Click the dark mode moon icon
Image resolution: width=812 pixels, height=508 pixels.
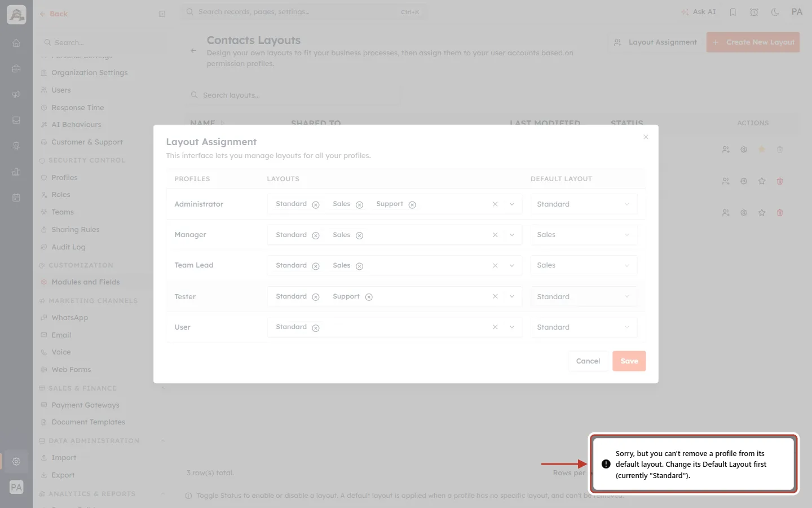[x=775, y=12]
